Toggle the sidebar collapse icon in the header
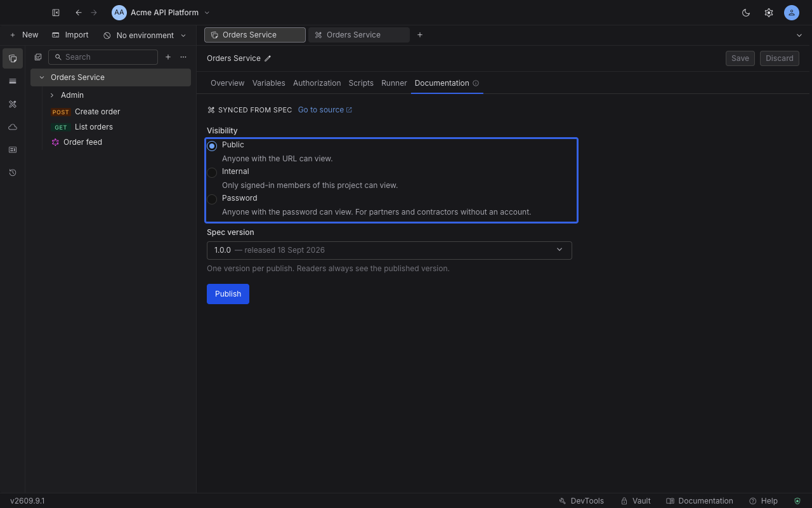The height and width of the screenshot is (508, 812). pyautogui.click(x=56, y=13)
